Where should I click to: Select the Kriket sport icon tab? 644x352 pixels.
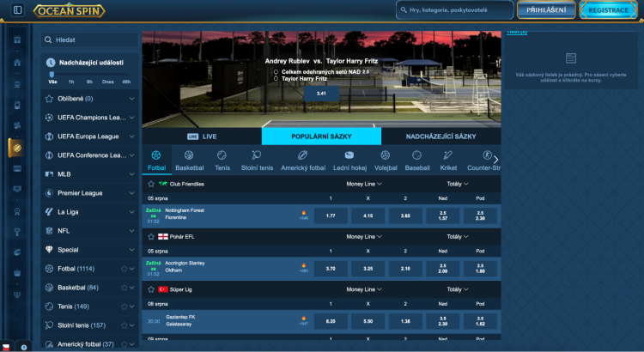pos(448,161)
